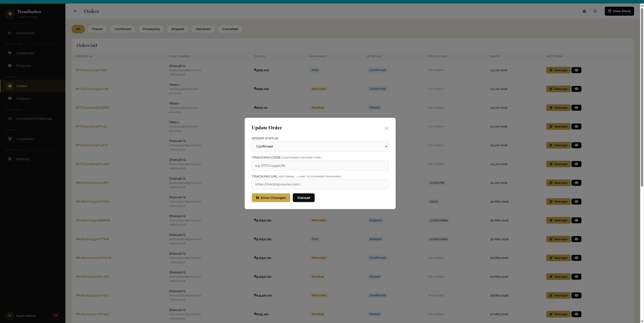Manage order #TS2606033UCA

[558, 89]
